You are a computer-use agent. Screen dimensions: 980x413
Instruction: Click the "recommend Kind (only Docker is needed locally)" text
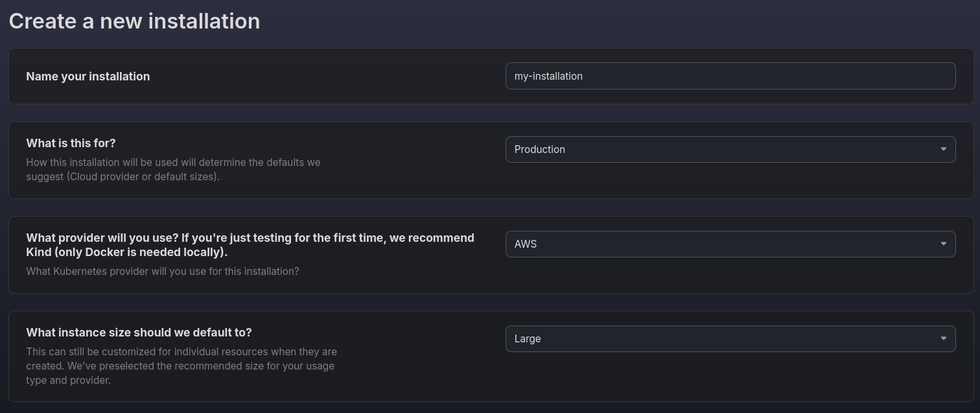click(x=250, y=245)
